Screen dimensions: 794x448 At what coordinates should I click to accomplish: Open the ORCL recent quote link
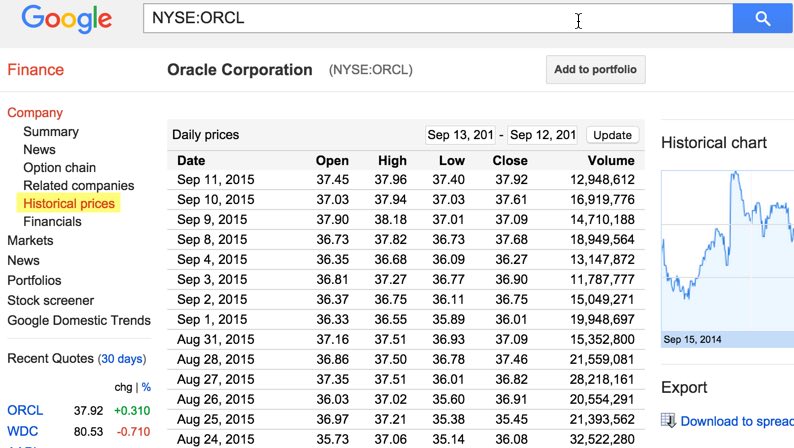tap(25, 410)
